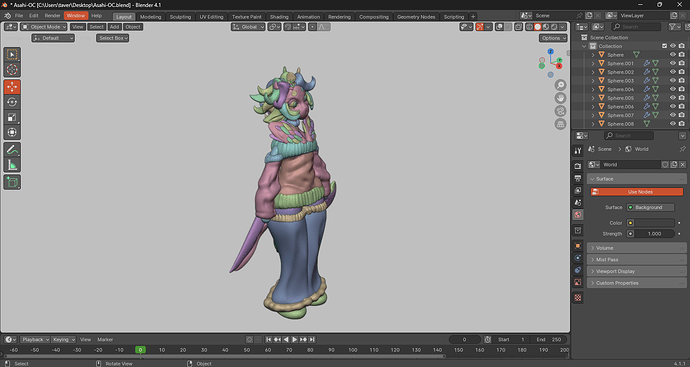This screenshot has height=367, width=690.
Task: Toggle Use Nodes for world
Action: pos(637,192)
